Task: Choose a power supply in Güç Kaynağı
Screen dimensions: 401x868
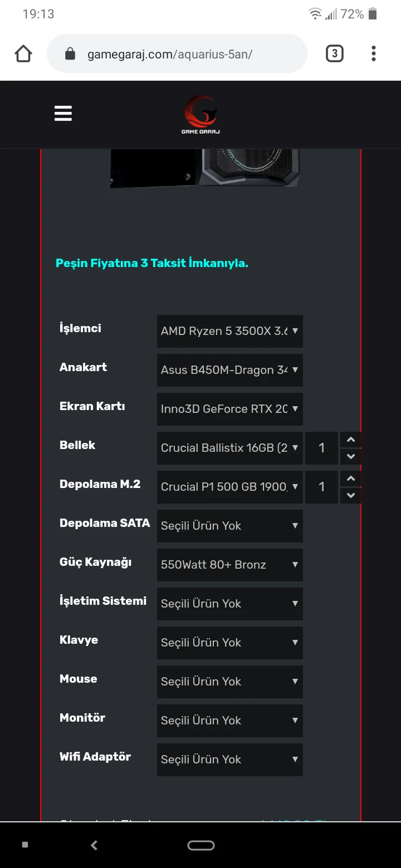Action: pos(229,565)
